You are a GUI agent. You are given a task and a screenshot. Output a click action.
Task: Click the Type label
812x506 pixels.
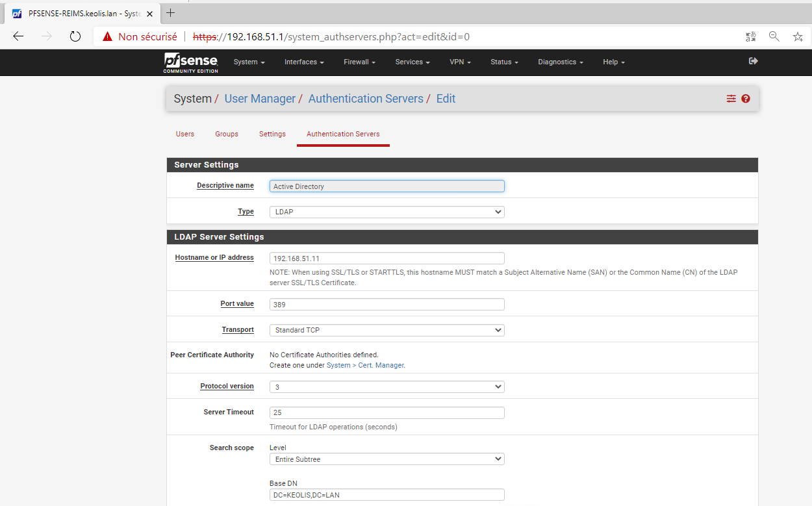pos(246,212)
